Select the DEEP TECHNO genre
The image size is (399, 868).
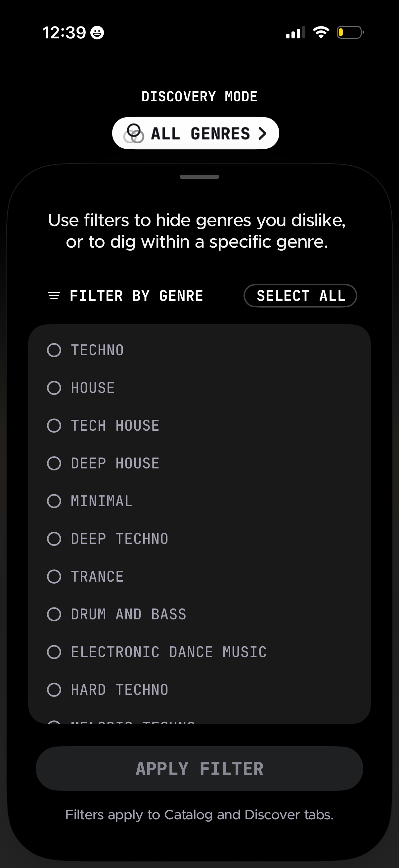54,539
